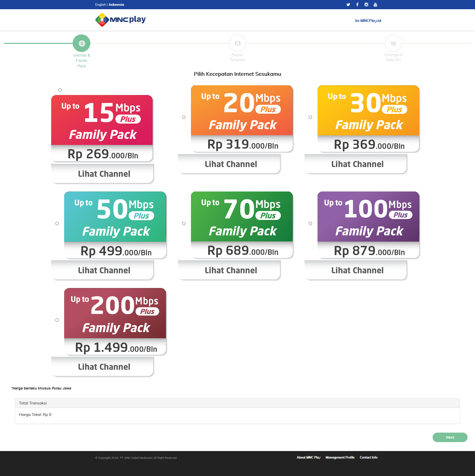Open the Facebook icon link
Screen dimensions: 475x476
(x=357, y=4)
